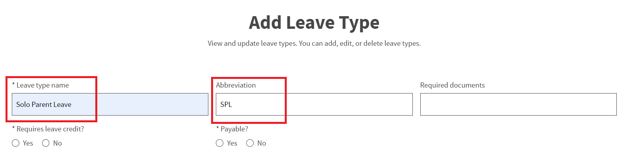The height and width of the screenshot is (157, 644).
Task: Activate the empty Required documents field
Action: tap(518, 105)
